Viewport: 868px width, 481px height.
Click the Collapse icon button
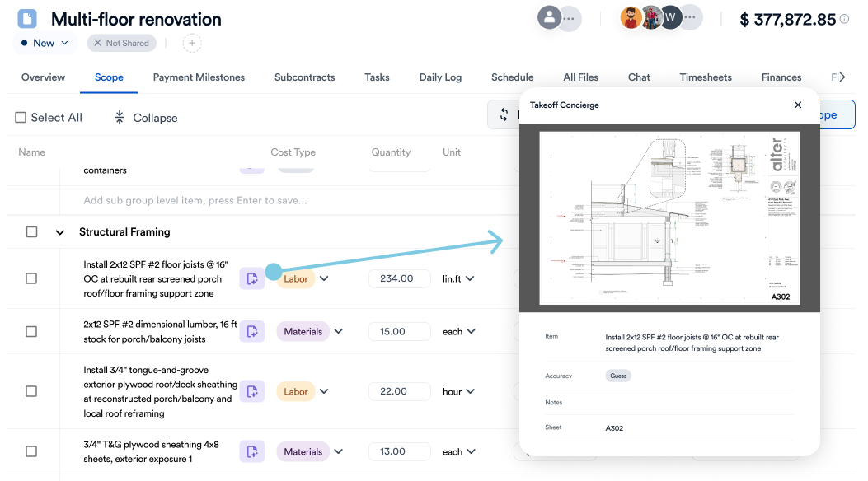tap(119, 117)
